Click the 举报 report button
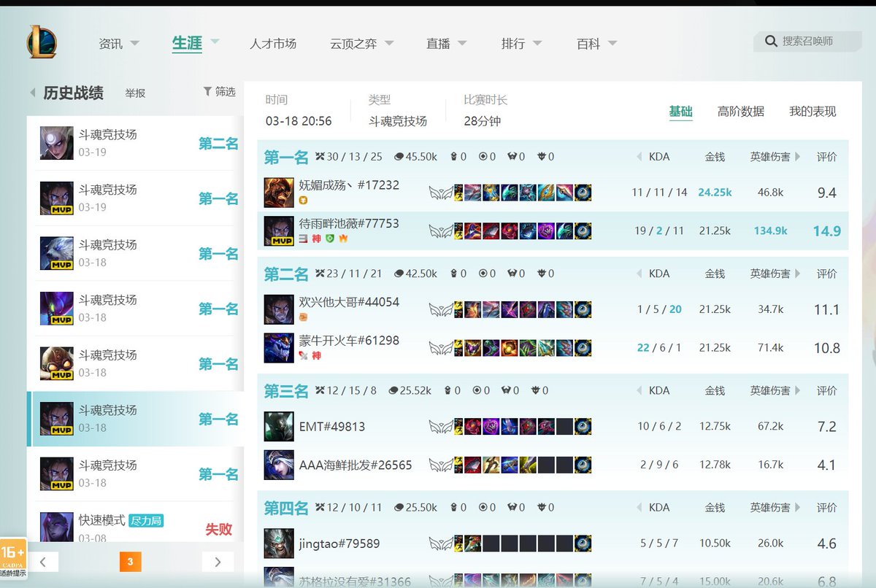Viewport: 876px width, 588px height. 135,93
